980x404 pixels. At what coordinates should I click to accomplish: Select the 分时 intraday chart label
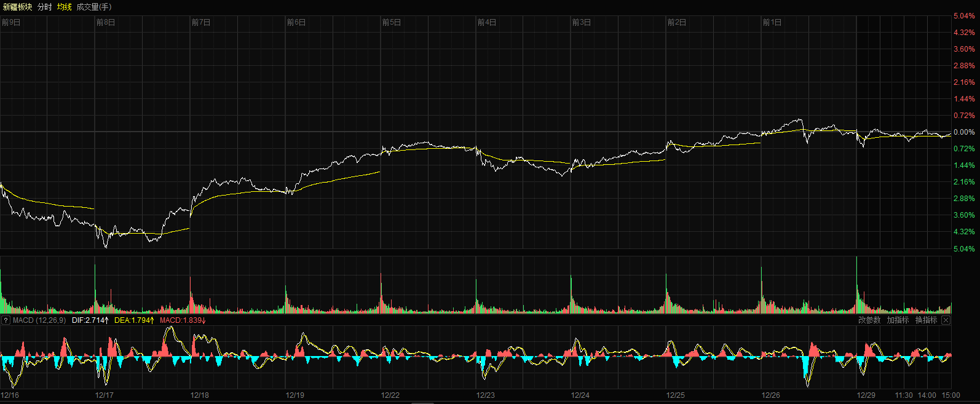point(45,7)
